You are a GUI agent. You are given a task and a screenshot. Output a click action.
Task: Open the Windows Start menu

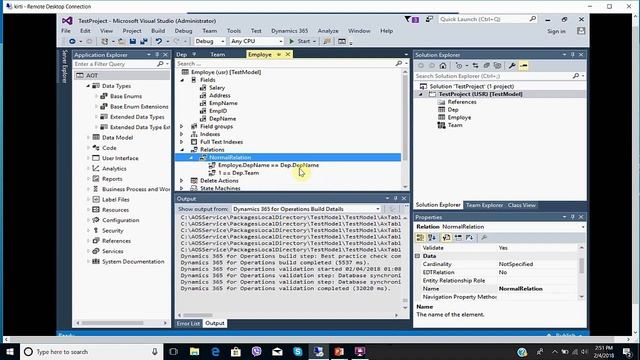pyautogui.click(x=10, y=351)
